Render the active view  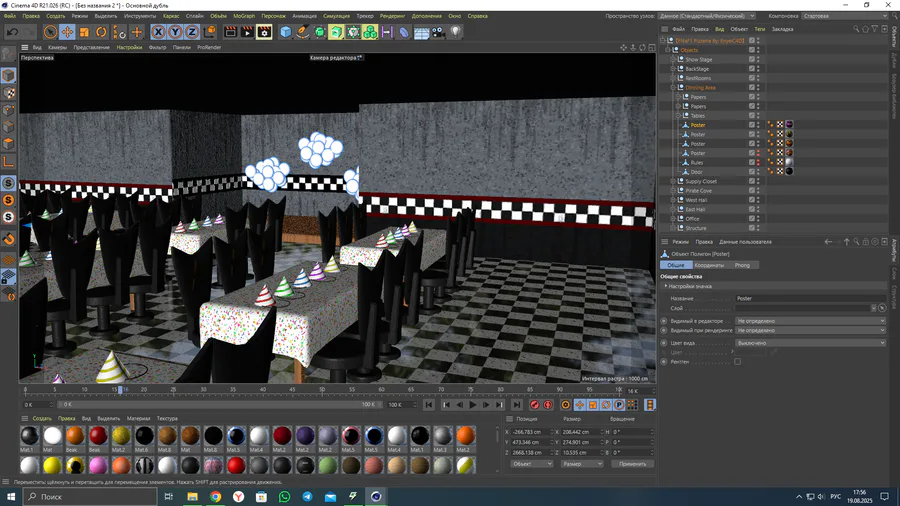pos(230,32)
